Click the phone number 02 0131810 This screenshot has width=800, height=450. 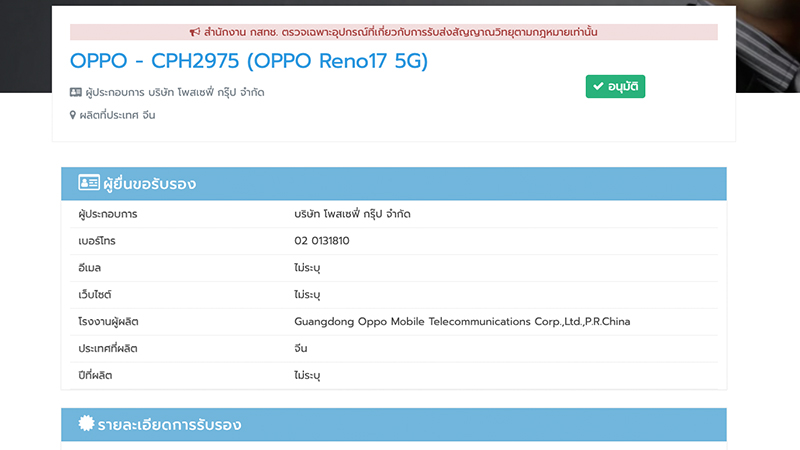click(322, 241)
